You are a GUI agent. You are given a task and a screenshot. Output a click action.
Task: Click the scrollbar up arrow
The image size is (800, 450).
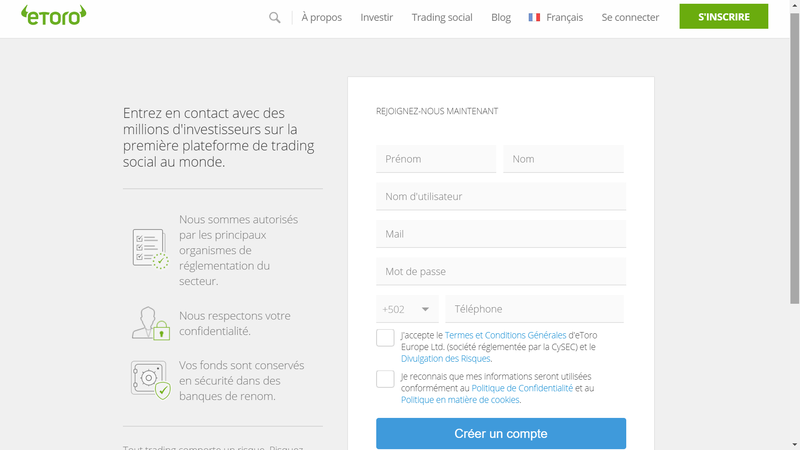pyautogui.click(x=795, y=5)
